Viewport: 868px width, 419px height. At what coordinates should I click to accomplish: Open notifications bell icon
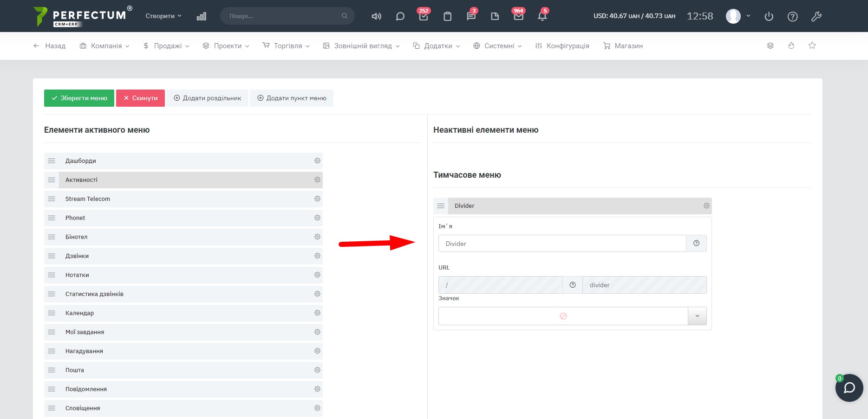pos(542,16)
